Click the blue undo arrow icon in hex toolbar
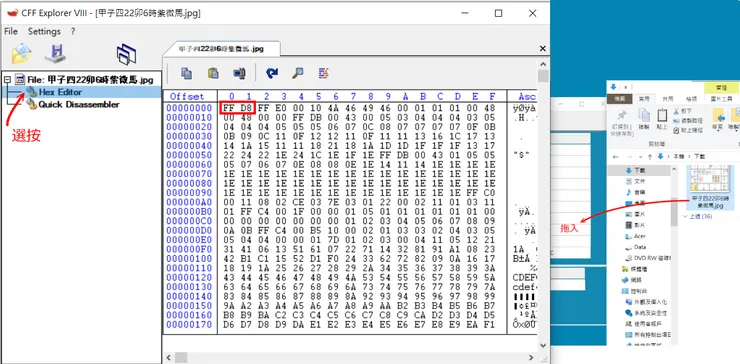The height and width of the screenshot is (364, 740). click(x=272, y=73)
